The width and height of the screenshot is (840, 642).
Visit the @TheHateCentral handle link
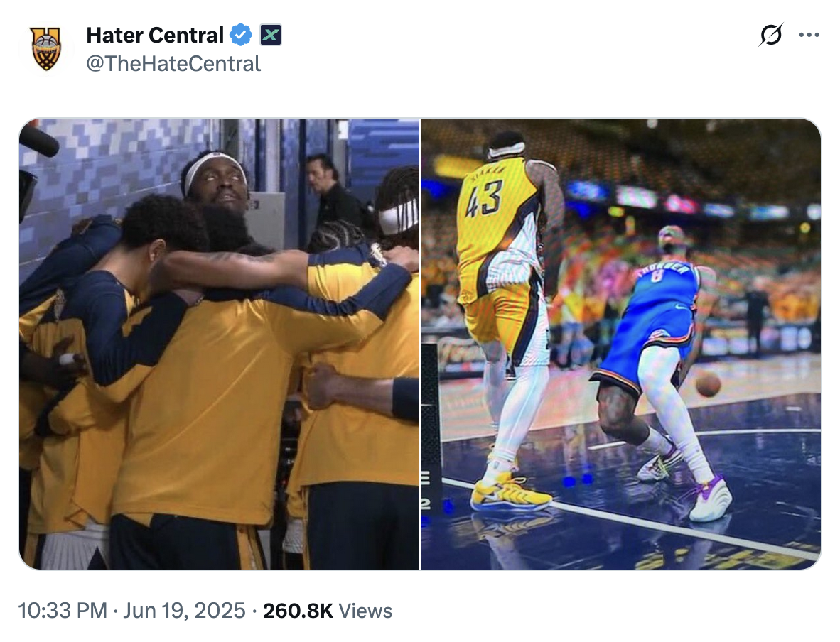173,64
